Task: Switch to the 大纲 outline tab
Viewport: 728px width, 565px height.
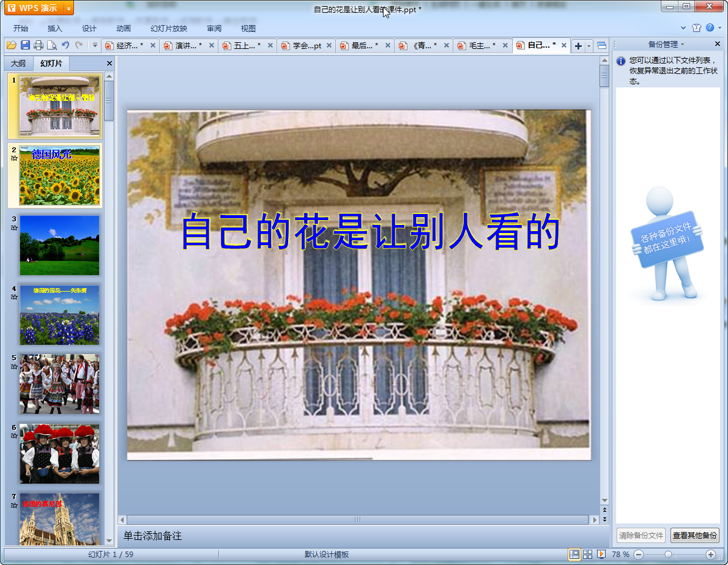Action: tap(18, 63)
